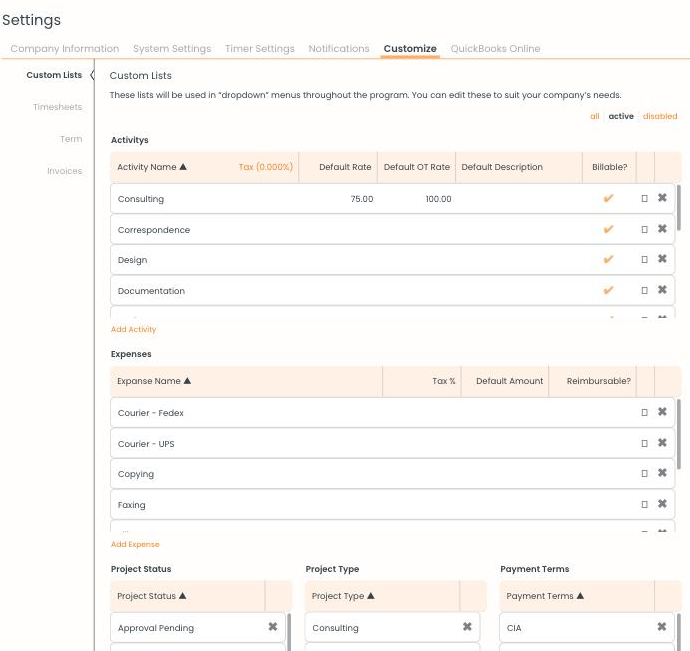The image size is (690, 651).
Task: Sort the Payment Terms column
Action: pos(545,596)
